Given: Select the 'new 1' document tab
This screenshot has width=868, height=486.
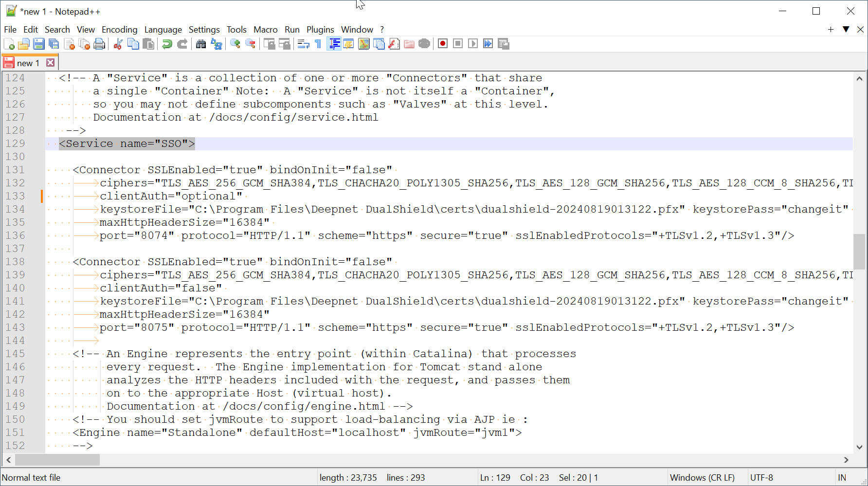Looking at the screenshot, I should coord(28,63).
